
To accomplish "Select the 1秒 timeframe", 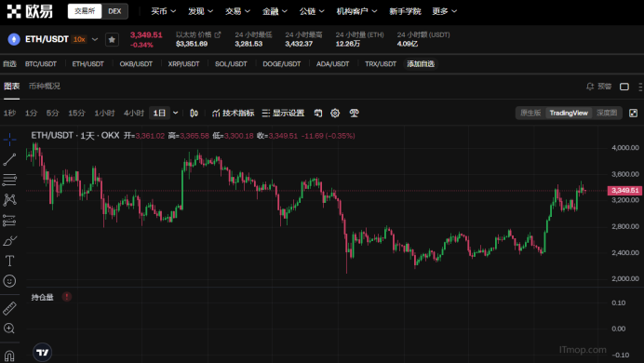I will point(9,113).
